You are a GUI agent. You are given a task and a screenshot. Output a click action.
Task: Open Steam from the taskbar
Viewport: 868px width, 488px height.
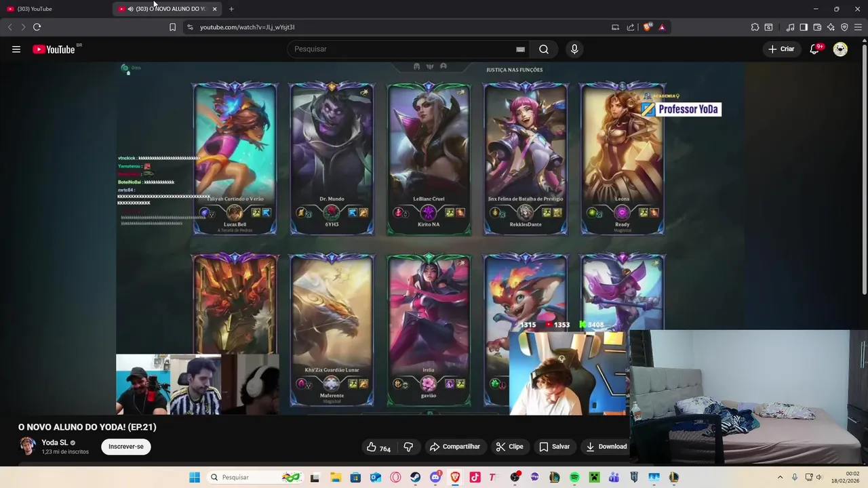[415, 477]
